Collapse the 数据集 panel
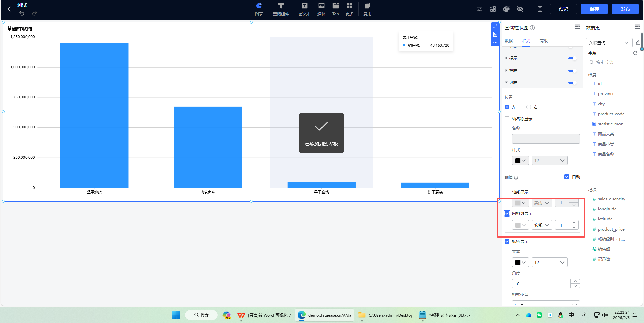 tap(637, 27)
